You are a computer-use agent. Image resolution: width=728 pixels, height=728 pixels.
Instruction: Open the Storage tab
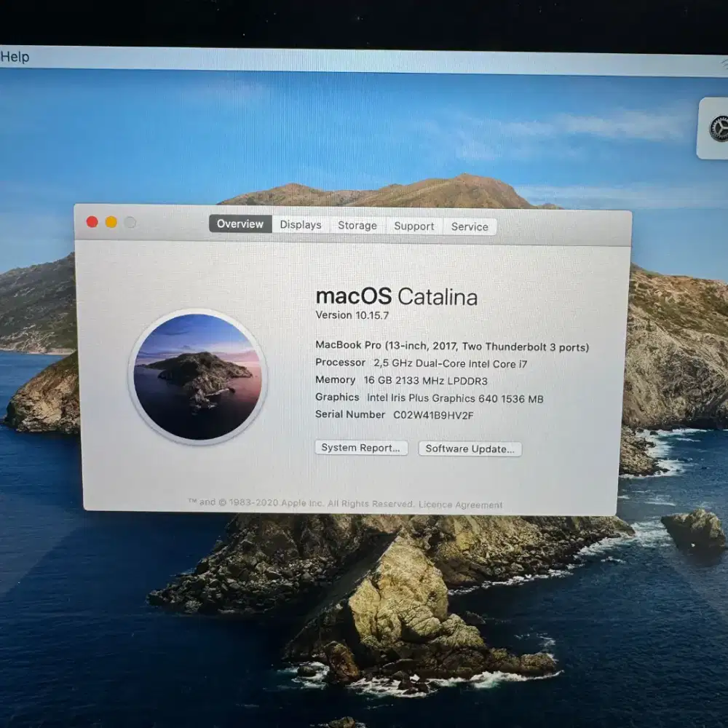click(x=357, y=226)
